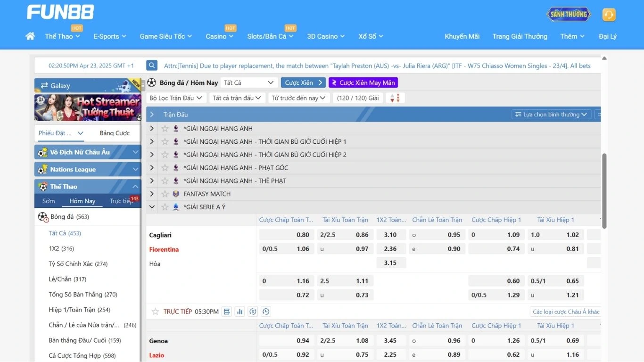Screen dimensions: 644x362
Task: Open the Khuyến Mãi link
Action: click(462, 36)
